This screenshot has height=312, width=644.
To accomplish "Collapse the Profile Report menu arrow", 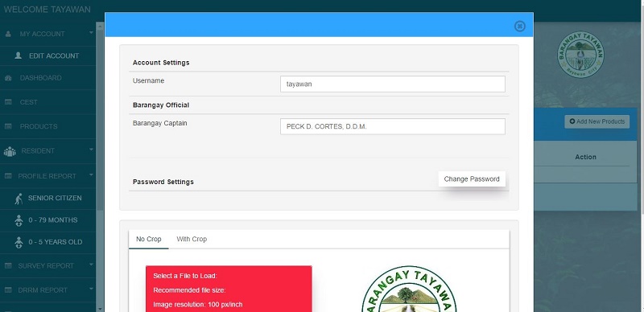I will pos(91,174).
